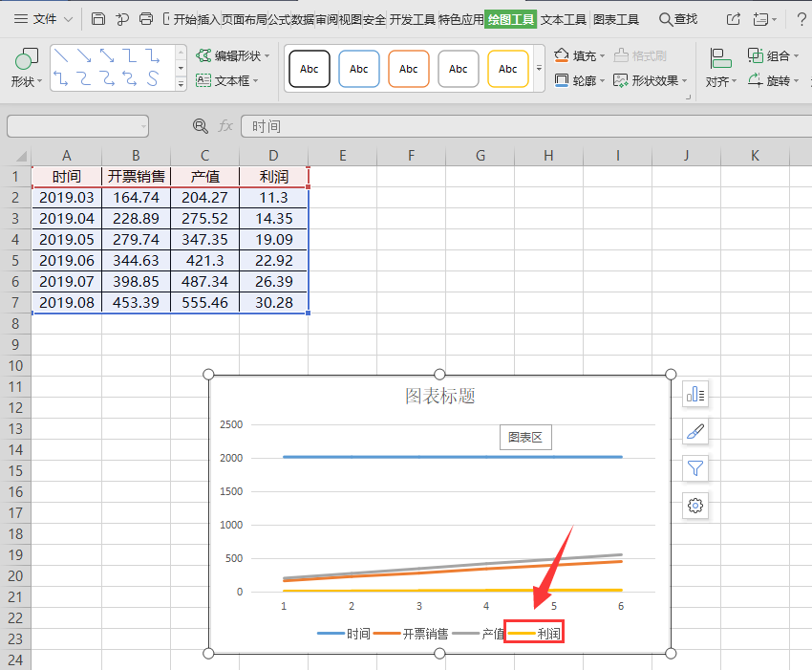812x670 pixels.
Task: Click the Edit Shape (编辑形状) button
Action: click(233, 56)
